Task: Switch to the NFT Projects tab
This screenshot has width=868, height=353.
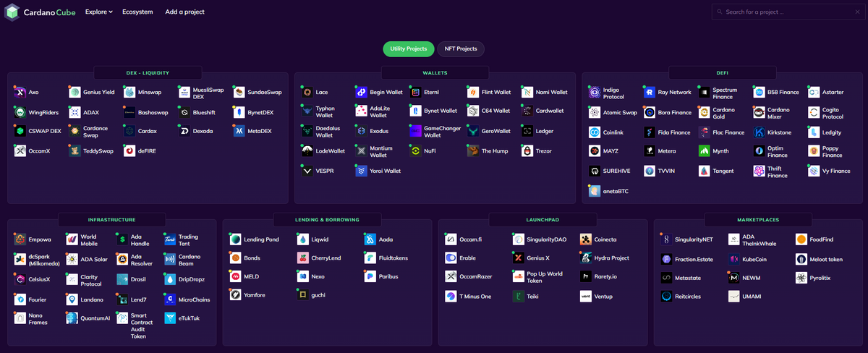Action: tap(461, 48)
